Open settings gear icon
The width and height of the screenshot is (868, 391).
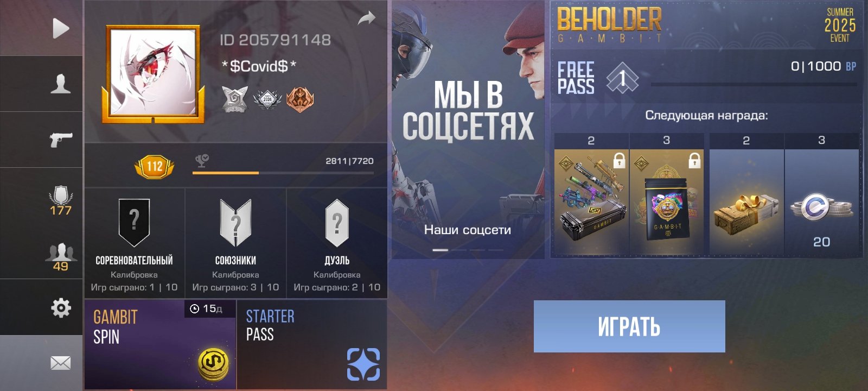pyautogui.click(x=61, y=308)
